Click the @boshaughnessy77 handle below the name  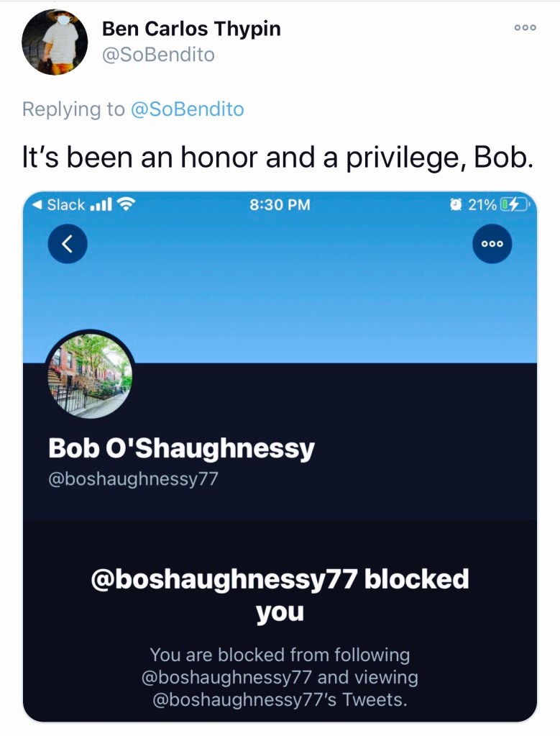coord(132,479)
